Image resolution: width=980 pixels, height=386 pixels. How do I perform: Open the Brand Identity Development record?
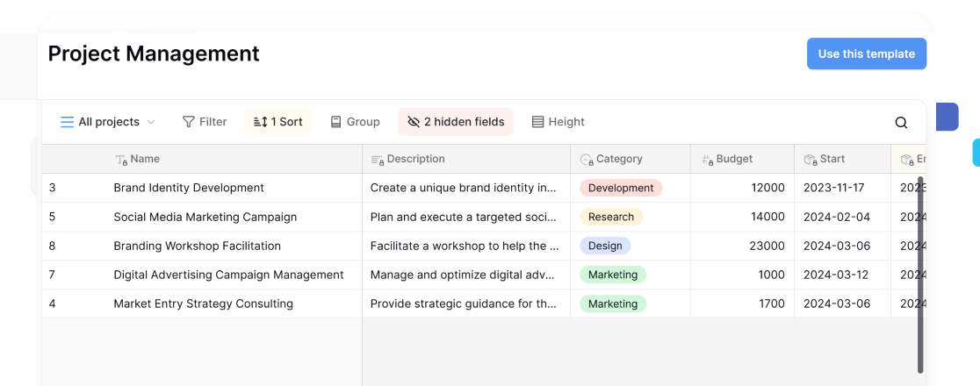click(189, 188)
